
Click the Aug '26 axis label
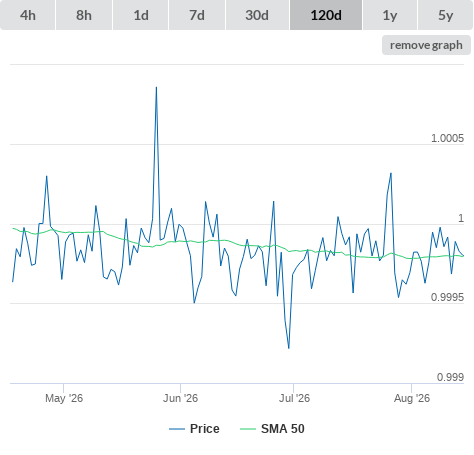(x=412, y=398)
